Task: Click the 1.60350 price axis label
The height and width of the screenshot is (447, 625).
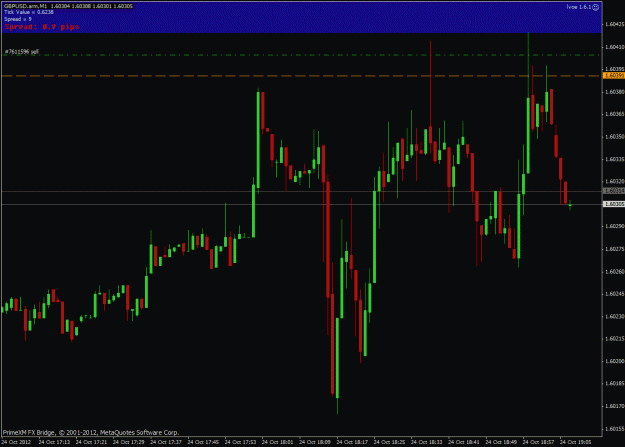Action: point(615,137)
